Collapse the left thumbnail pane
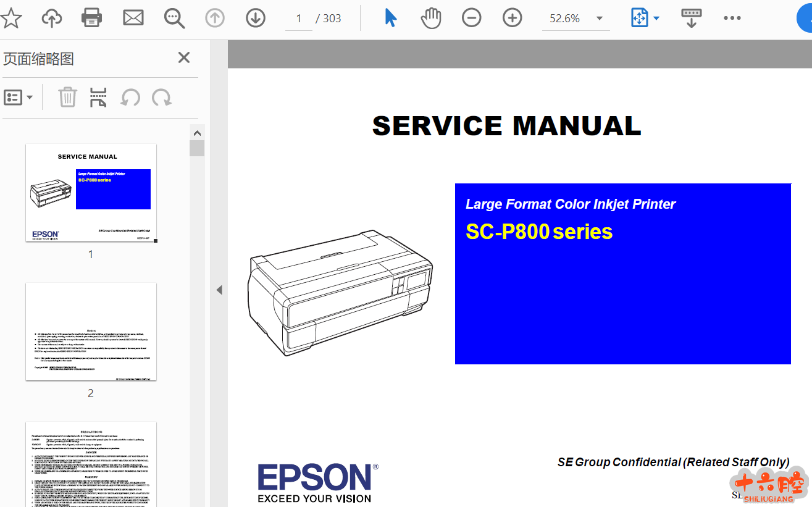The height and width of the screenshot is (507, 812). (x=219, y=290)
